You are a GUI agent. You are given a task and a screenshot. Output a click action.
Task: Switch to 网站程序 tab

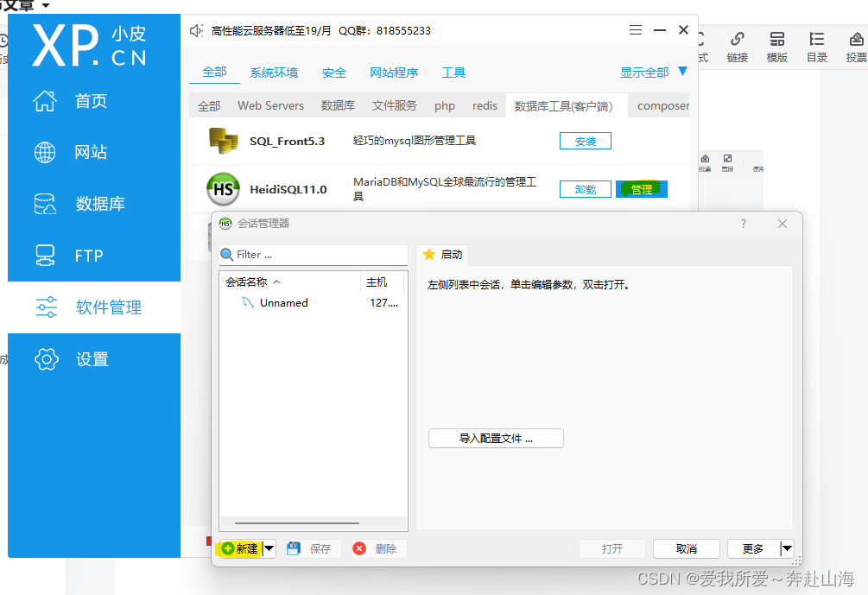pyautogui.click(x=394, y=73)
